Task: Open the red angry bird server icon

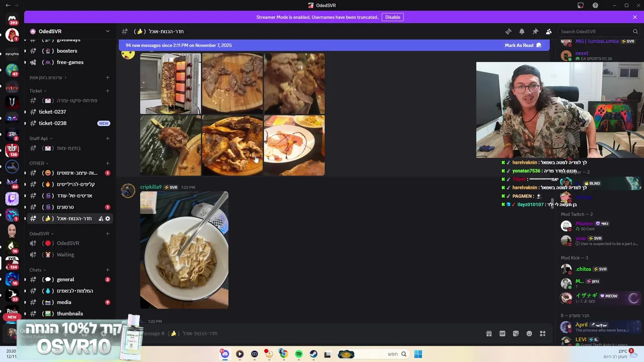Action: 12,36
